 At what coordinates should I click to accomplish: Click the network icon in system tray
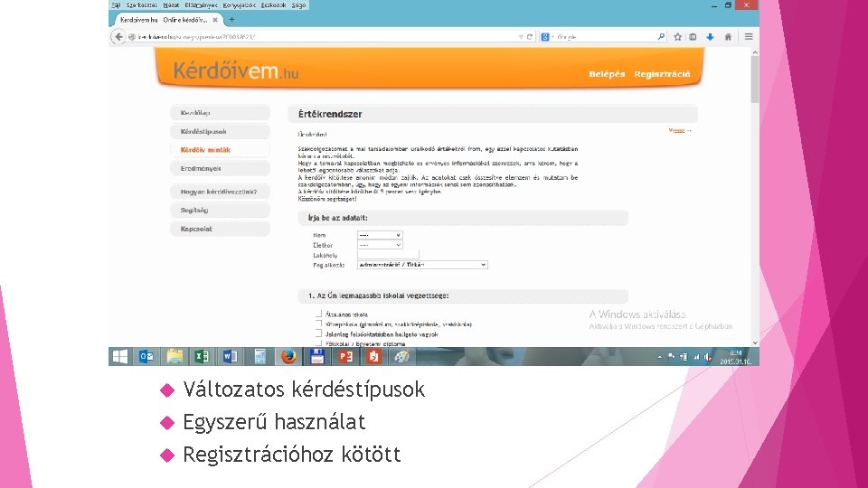696,357
